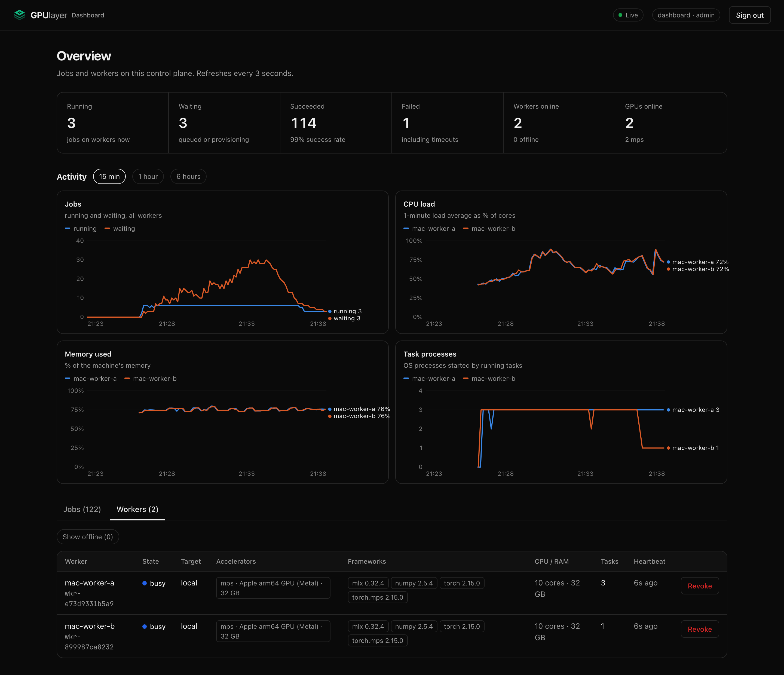Click the Sign out button
Image resolution: width=784 pixels, height=675 pixels.
pos(750,15)
